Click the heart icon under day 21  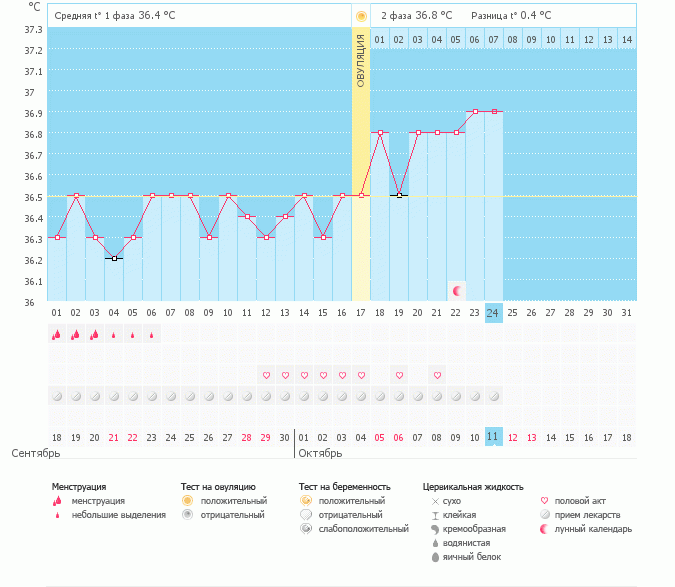tap(437, 375)
